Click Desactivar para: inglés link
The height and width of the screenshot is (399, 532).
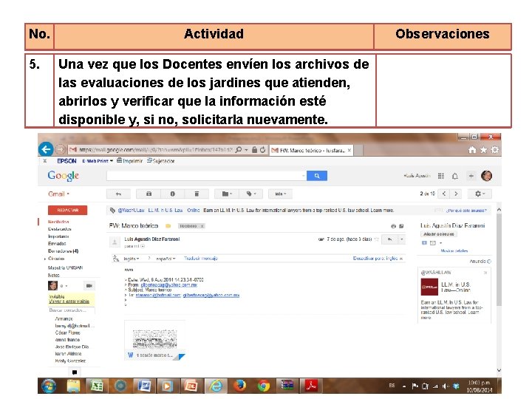(x=375, y=259)
